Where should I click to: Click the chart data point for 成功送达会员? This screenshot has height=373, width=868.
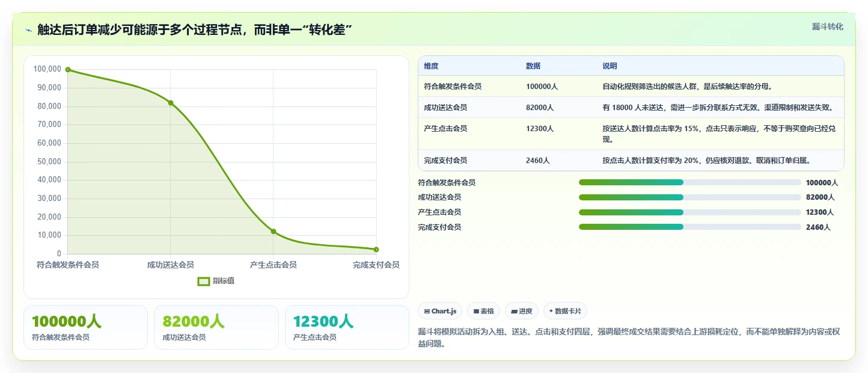pyautogui.click(x=171, y=103)
